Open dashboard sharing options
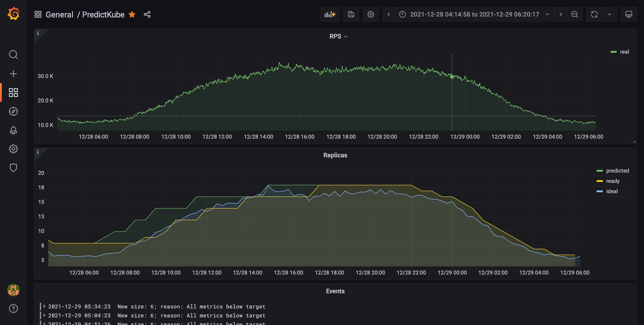 [x=147, y=14]
